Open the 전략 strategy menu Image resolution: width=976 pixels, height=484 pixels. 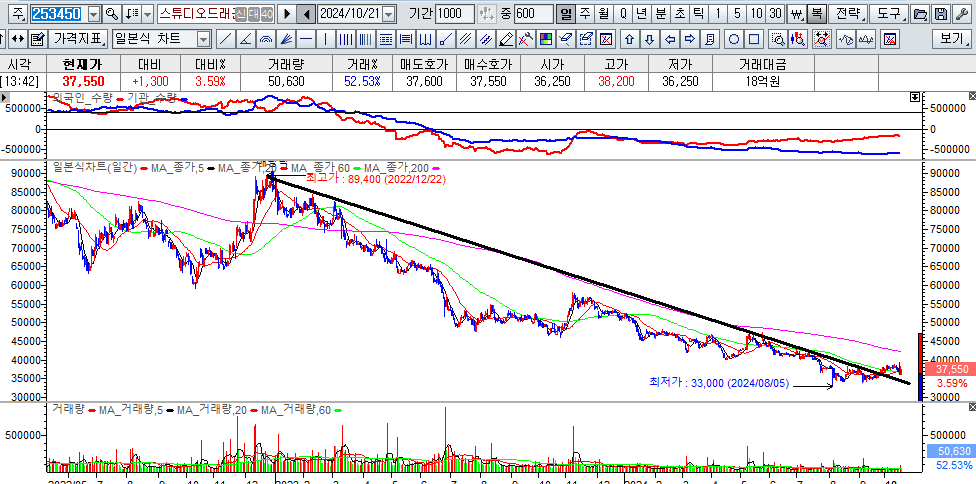tap(847, 14)
